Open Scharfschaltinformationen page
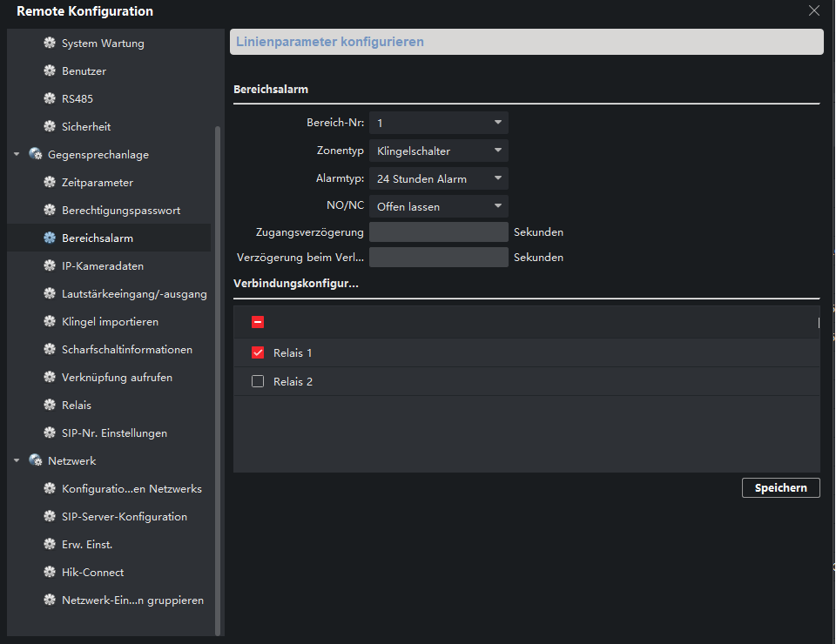836x644 pixels. click(127, 350)
